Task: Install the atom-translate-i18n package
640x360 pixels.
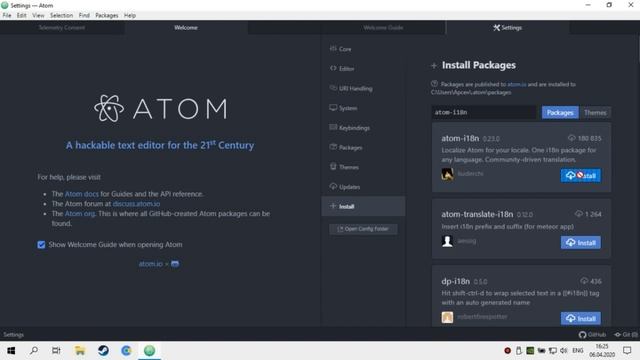Action: click(x=580, y=243)
